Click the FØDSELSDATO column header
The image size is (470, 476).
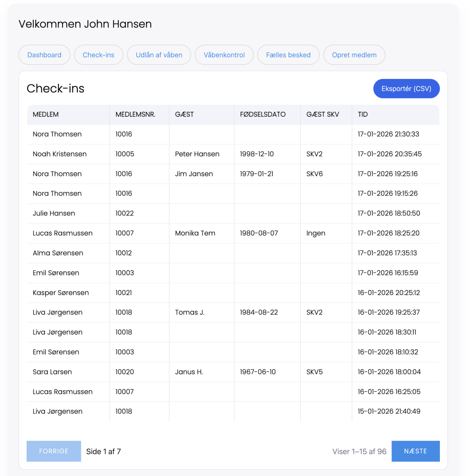(x=262, y=114)
